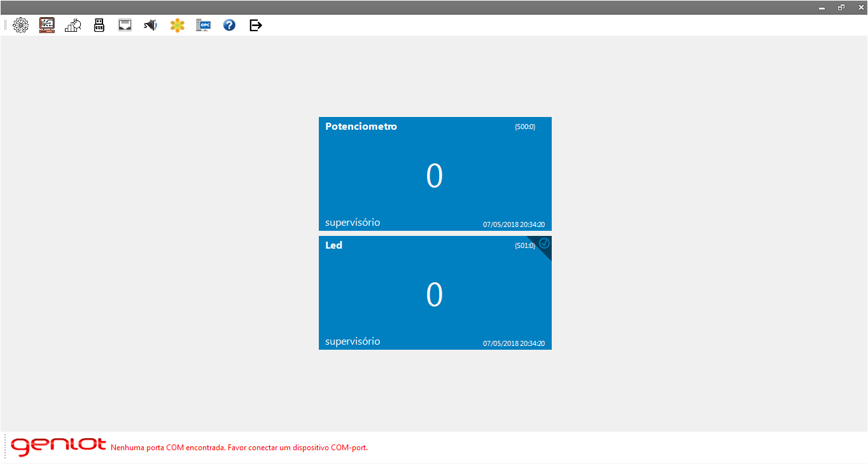The image size is (868, 468).
Task: Click the exit arrow icon
Action: 256,25
